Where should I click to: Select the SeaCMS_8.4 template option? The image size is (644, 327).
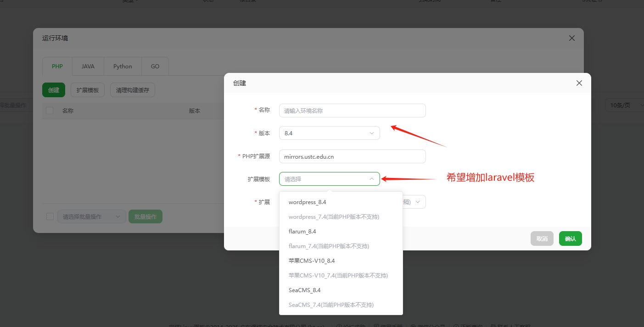coord(304,290)
